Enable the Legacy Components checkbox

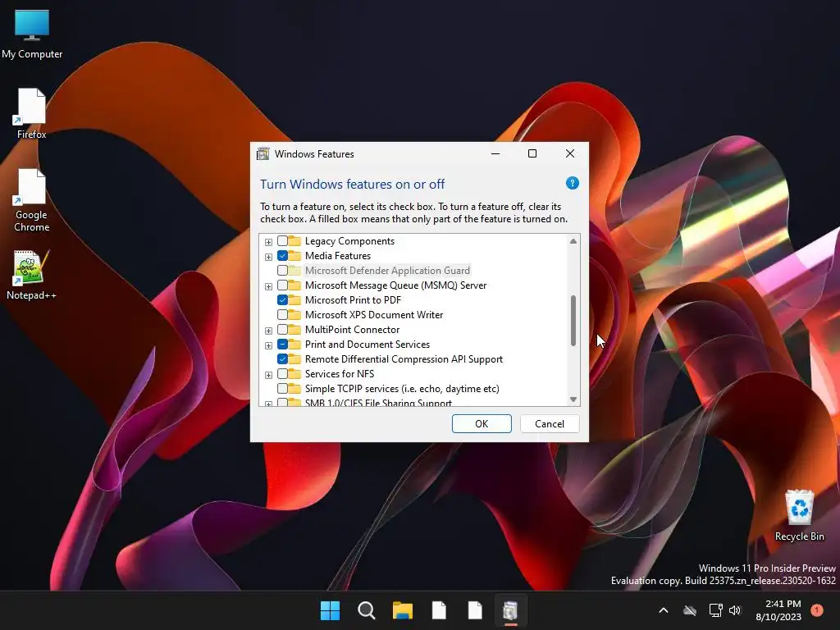pos(282,240)
